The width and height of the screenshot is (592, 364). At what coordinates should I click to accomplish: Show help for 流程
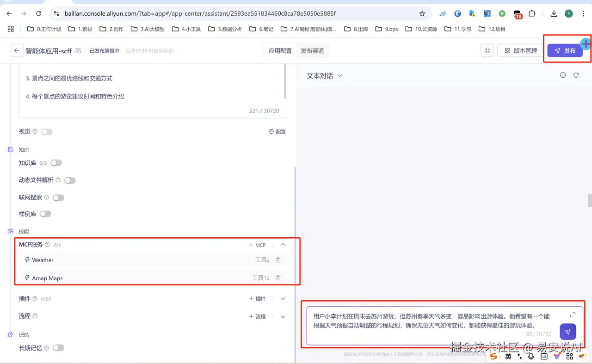35,316
